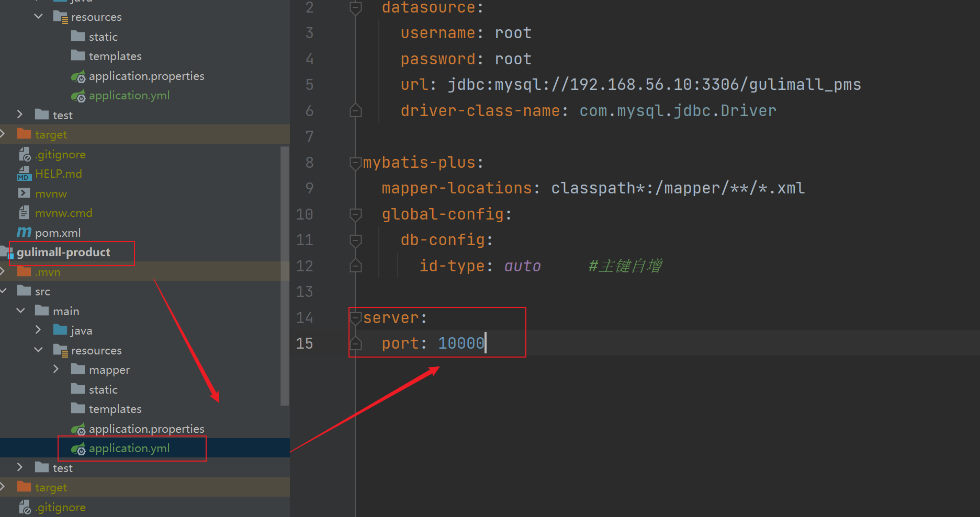Click the application.properties icon below mapper's templates folder

(x=78, y=429)
